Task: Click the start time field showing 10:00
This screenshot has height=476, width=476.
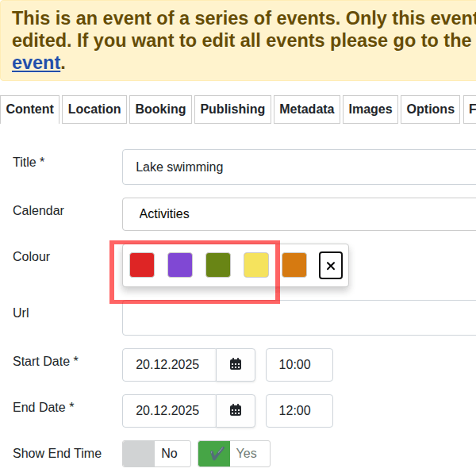Action: pyautogui.click(x=299, y=365)
